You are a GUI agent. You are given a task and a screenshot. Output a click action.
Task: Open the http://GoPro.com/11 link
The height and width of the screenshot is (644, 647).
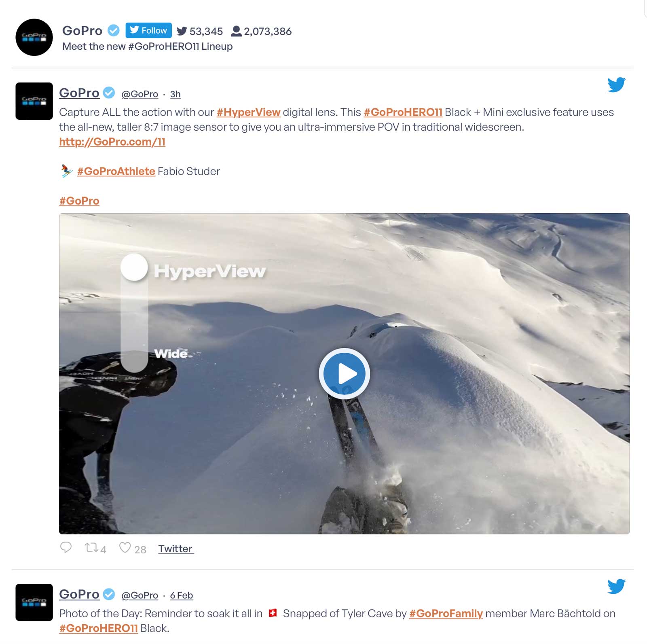click(x=112, y=142)
